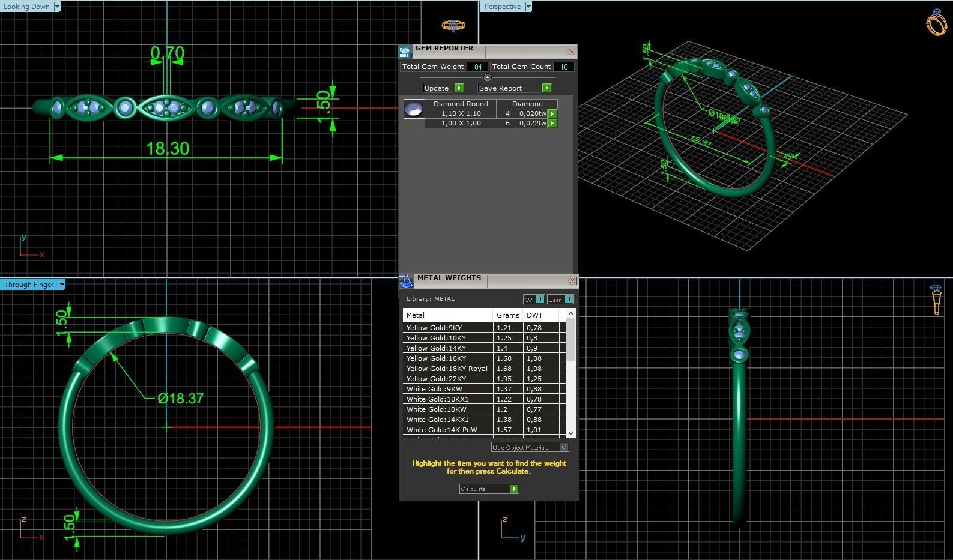Click the ring icon in the Perspective viewport

(937, 22)
